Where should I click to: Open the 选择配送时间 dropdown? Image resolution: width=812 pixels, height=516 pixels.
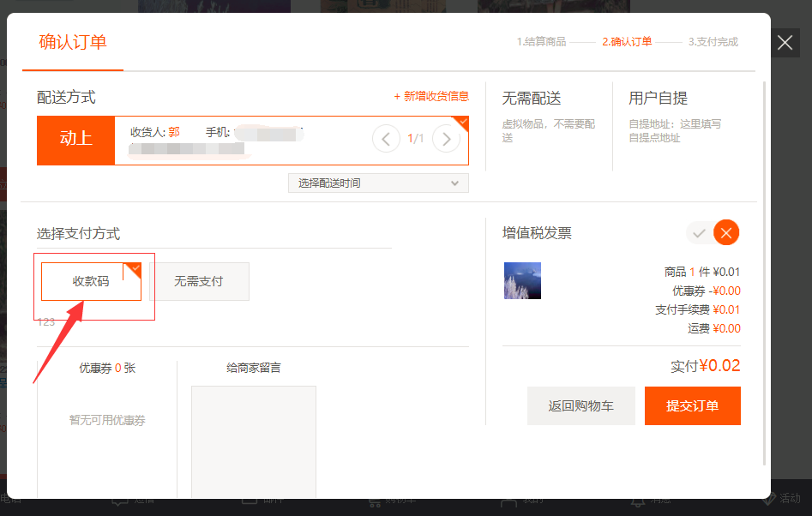pyautogui.click(x=378, y=183)
